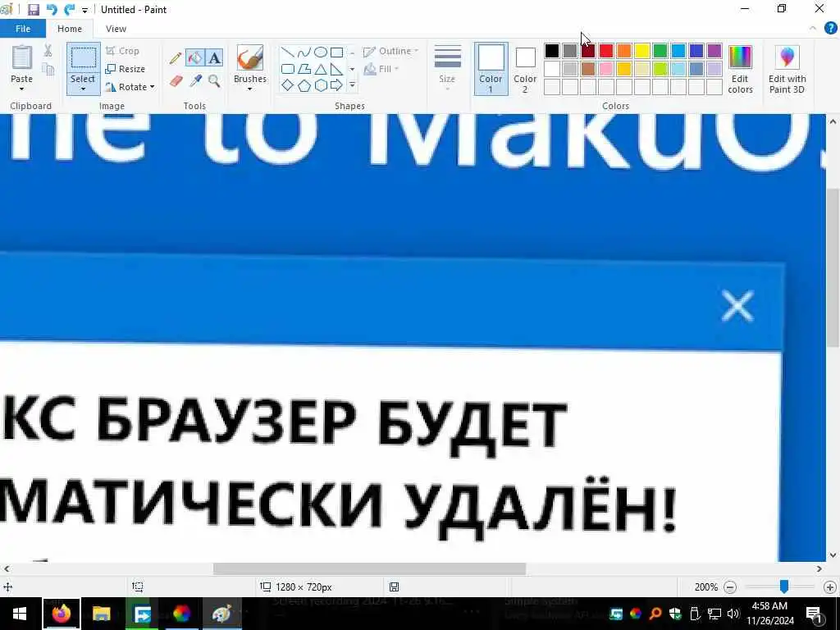Viewport: 840px width, 630px height.
Task: Choose the Curve shape
Action: (x=304, y=52)
